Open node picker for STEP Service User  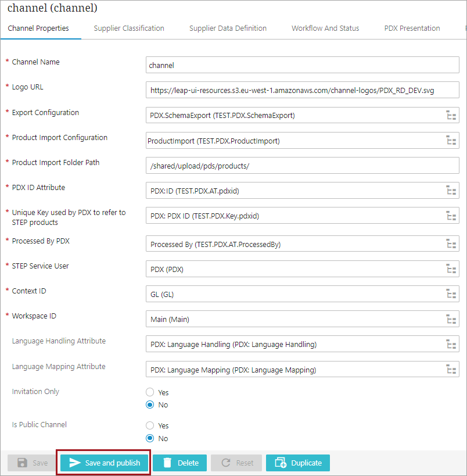click(x=450, y=269)
